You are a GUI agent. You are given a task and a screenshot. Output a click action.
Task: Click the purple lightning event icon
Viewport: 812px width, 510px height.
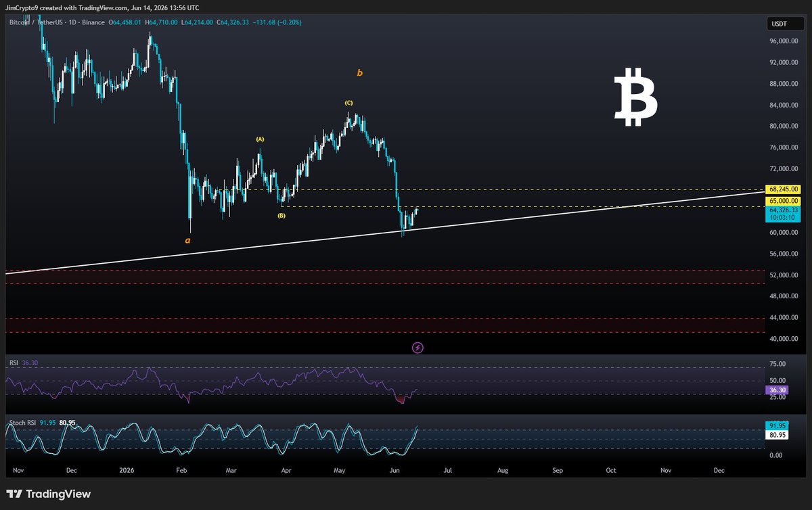418,348
